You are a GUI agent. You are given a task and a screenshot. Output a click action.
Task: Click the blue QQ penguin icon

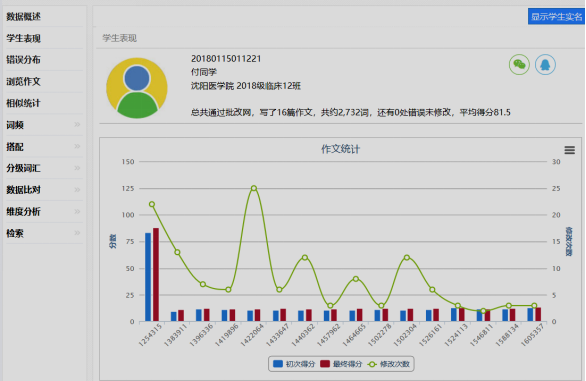pos(545,65)
